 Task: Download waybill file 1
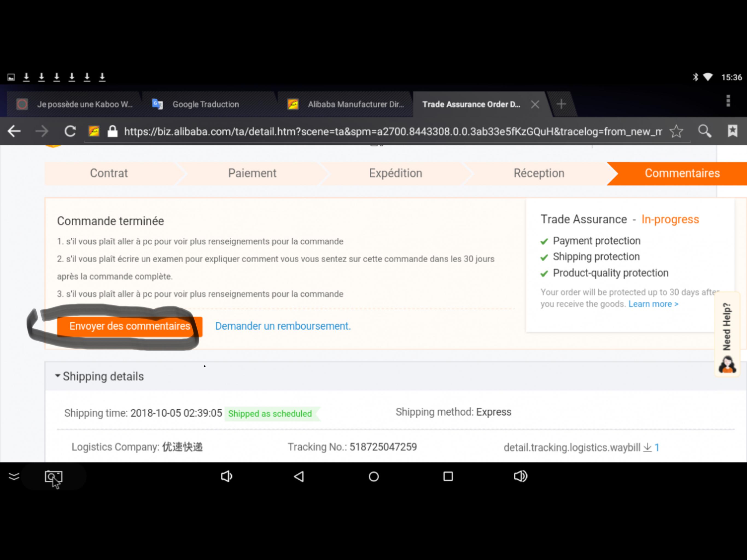651,448
